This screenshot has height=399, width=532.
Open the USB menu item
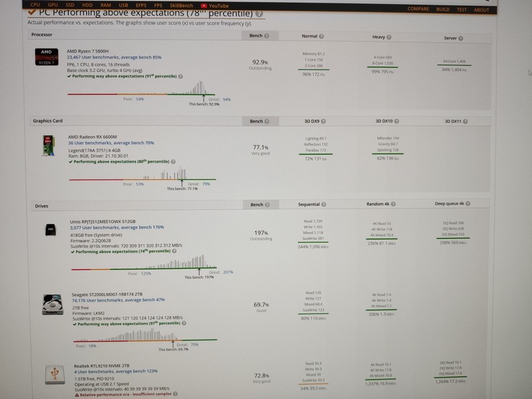pos(124,5)
